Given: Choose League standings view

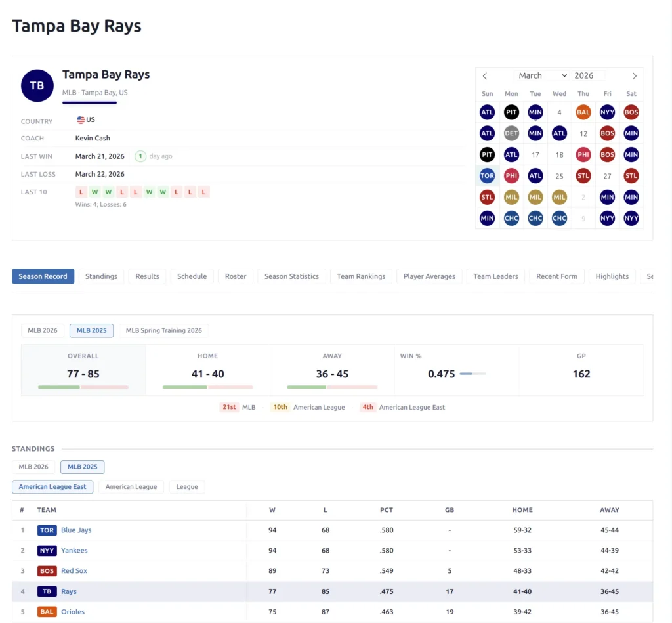Looking at the screenshot, I should pyautogui.click(x=187, y=487).
